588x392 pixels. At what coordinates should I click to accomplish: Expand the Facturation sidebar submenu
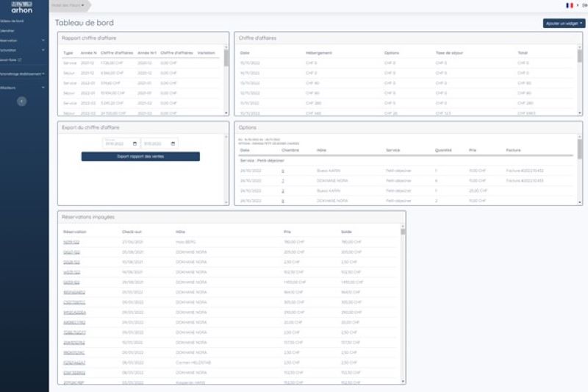[43, 50]
